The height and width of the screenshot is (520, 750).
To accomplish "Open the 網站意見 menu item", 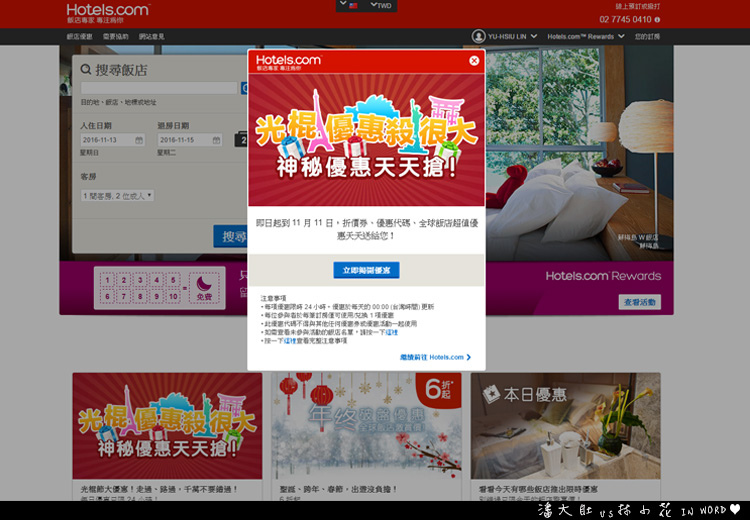I will coord(152,36).
